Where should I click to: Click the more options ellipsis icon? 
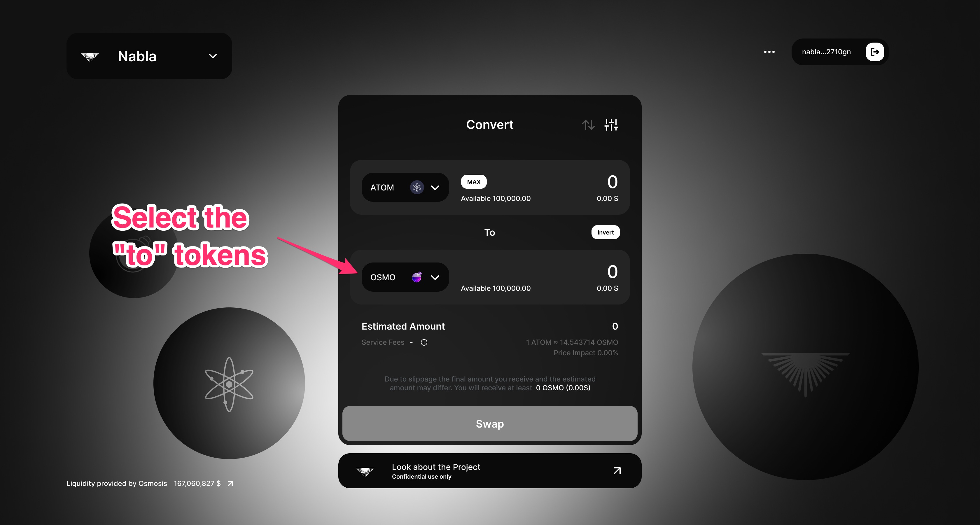[767, 52]
